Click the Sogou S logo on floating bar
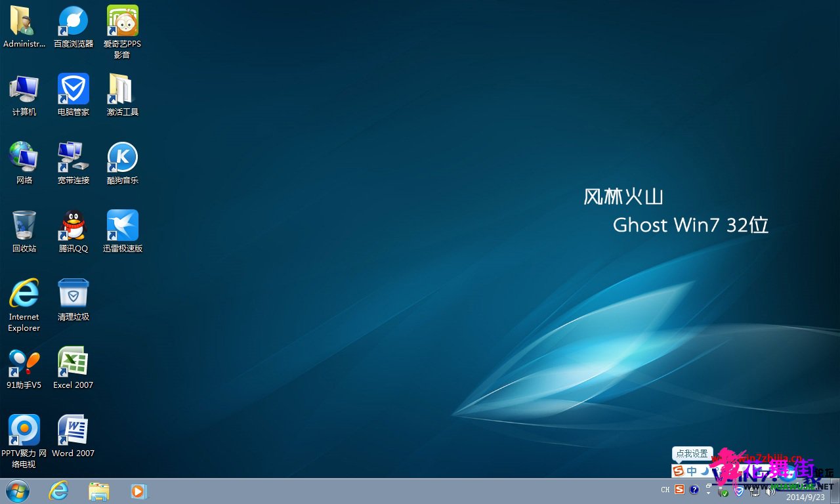 (x=678, y=471)
